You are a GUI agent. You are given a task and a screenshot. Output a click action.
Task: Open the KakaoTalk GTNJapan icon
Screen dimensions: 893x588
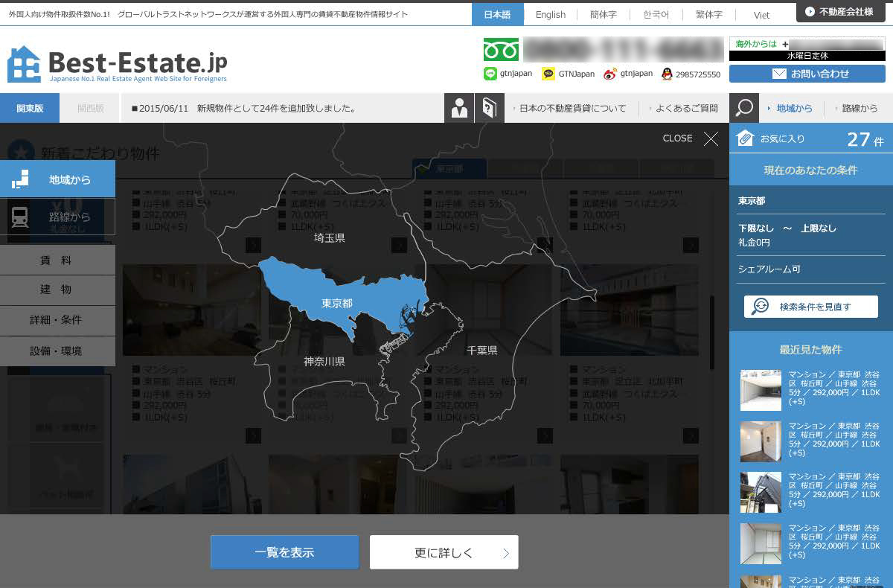[548, 74]
